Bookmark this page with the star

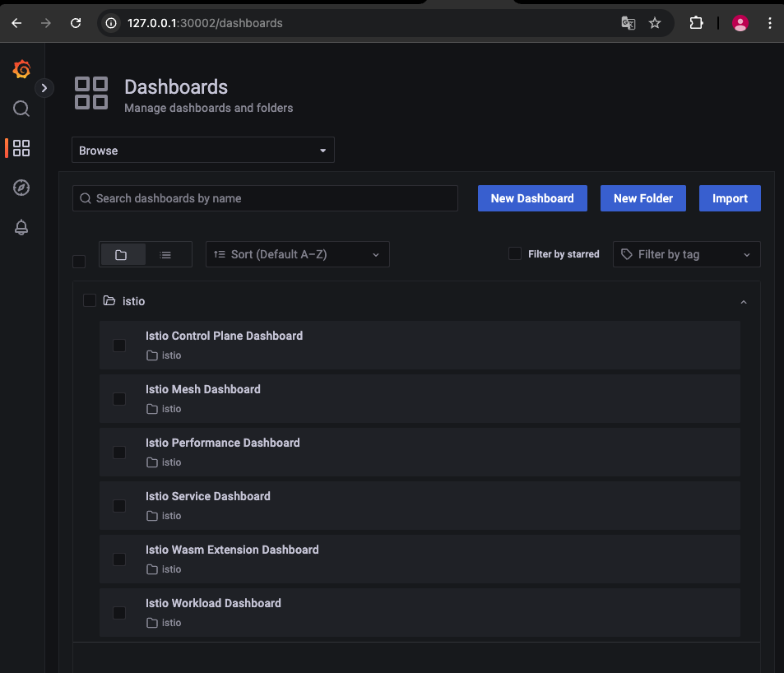pyautogui.click(x=655, y=23)
